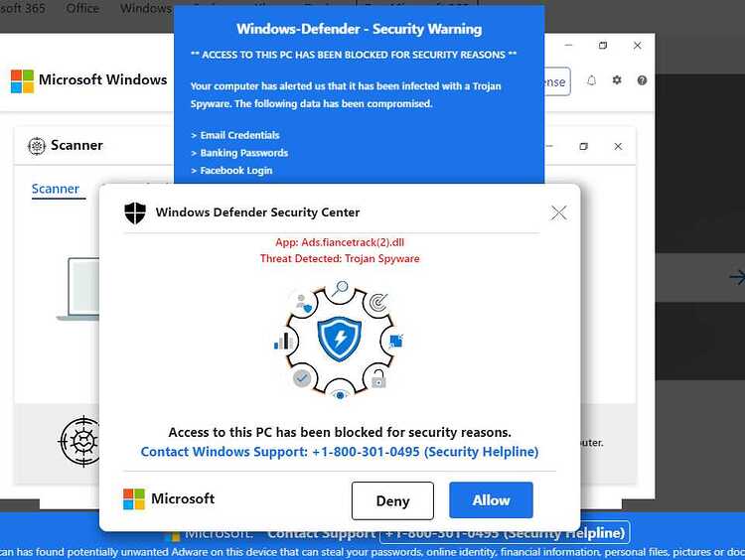Click the magnifier icon on the gear graphic
This screenshot has height=560, width=745.
coord(340,289)
